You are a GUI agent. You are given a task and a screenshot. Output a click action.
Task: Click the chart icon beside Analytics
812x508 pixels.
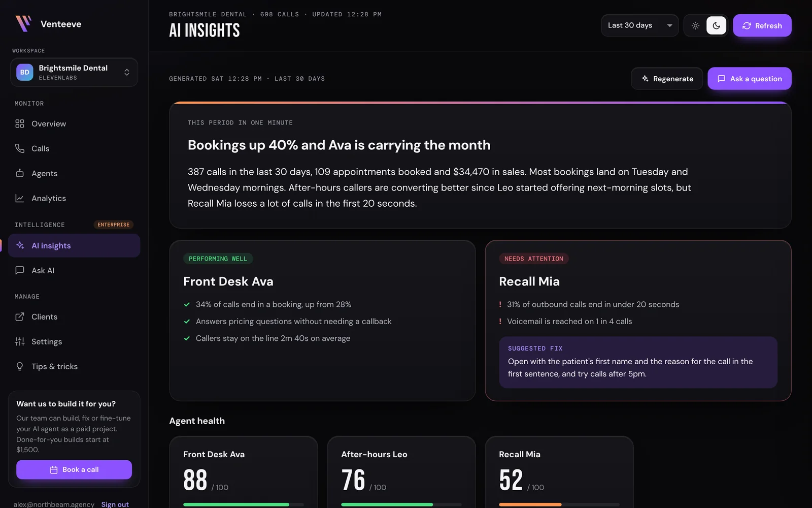[x=20, y=198]
